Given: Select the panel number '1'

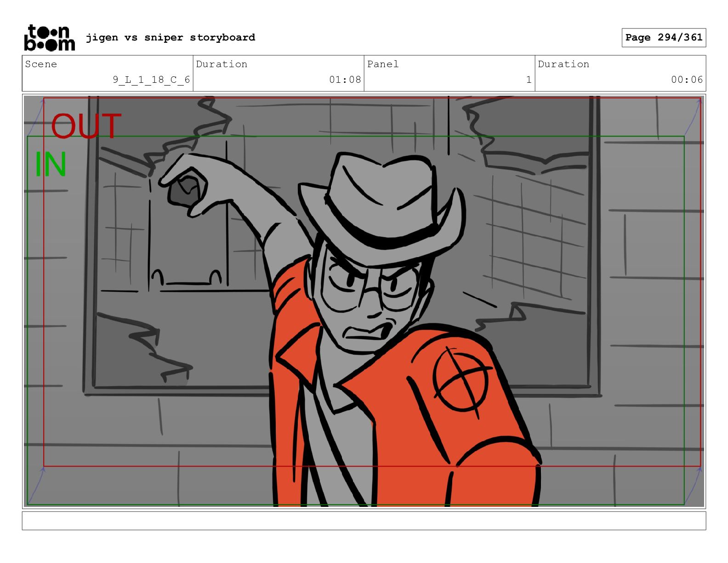Looking at the screenshot, I should (x=529, y=80).
